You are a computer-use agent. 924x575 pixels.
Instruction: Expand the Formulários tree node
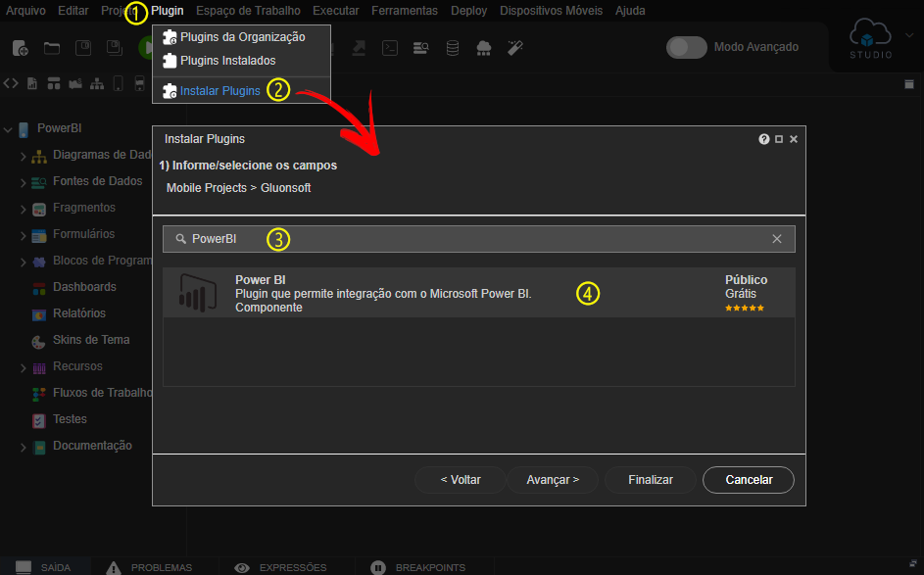click(23, 236)
